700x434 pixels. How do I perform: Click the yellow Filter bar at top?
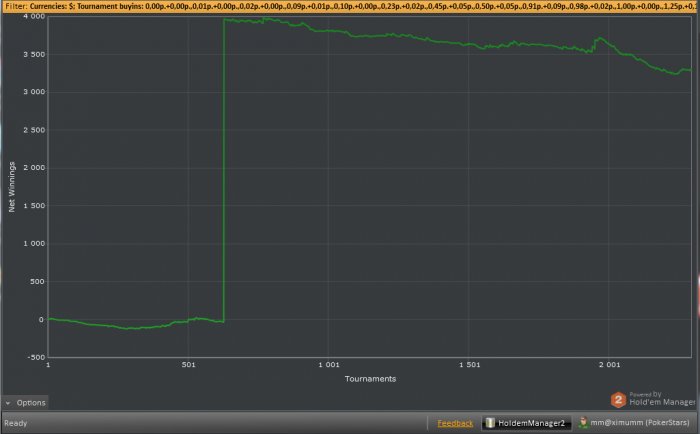pos(350,6)
